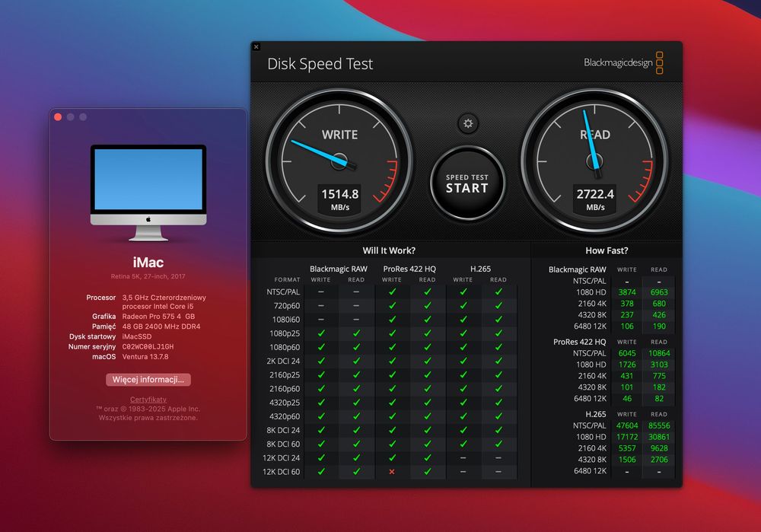Click the Will It Work? heading
The width and height of the screenshot is (761, 532).
389,250
